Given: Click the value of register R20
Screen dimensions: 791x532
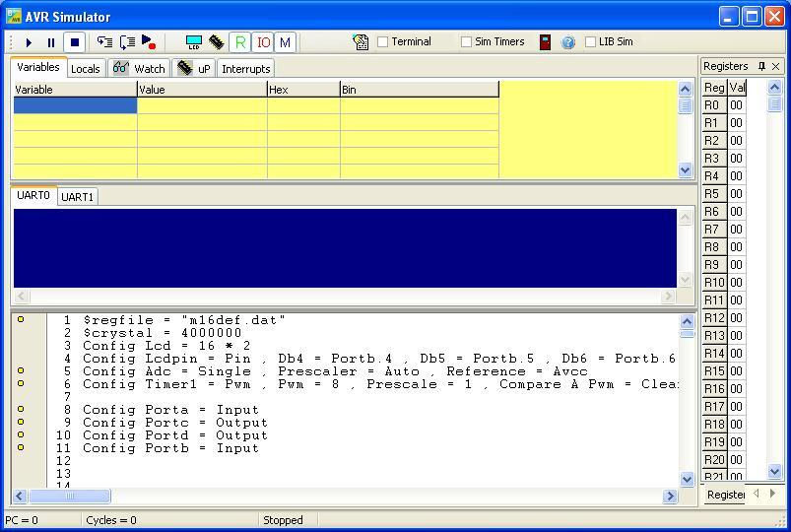Looking at the screenshot, I should coord(737,460).
